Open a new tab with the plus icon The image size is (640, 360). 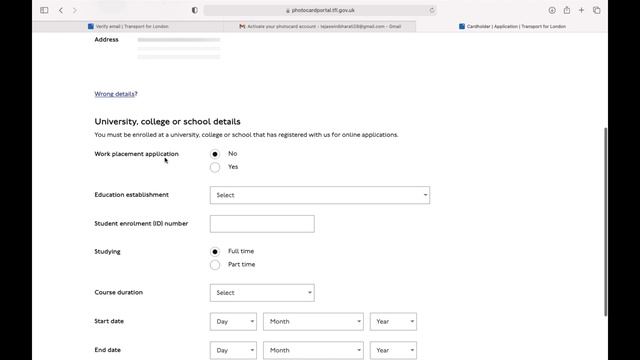point(581,10)
